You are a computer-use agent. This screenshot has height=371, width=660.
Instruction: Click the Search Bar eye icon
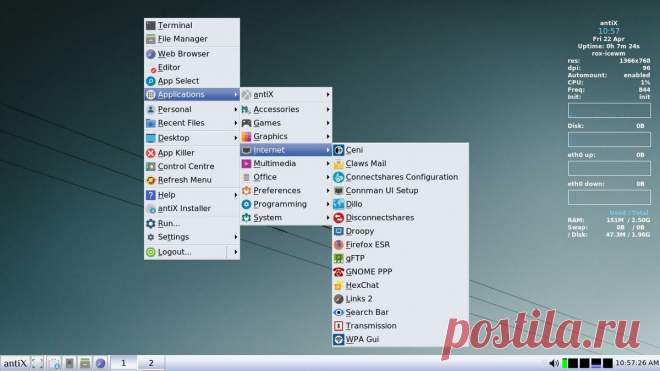[x=338, y=312]
